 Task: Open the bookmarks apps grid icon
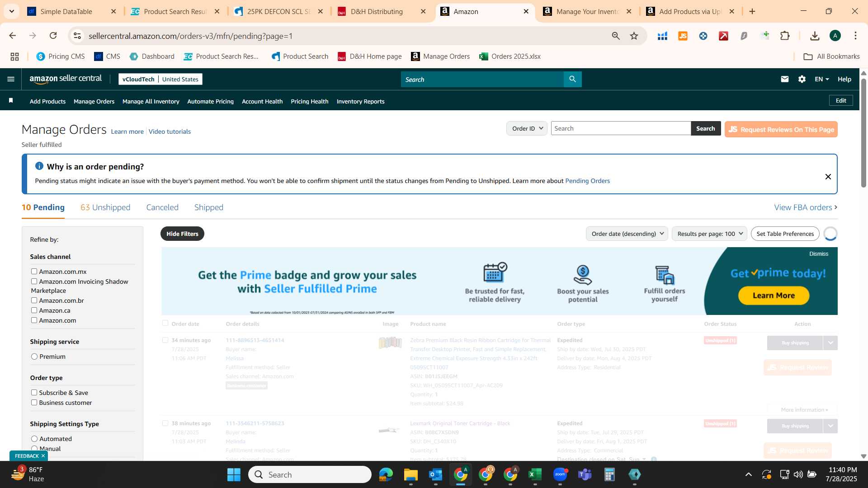point(14,56)
